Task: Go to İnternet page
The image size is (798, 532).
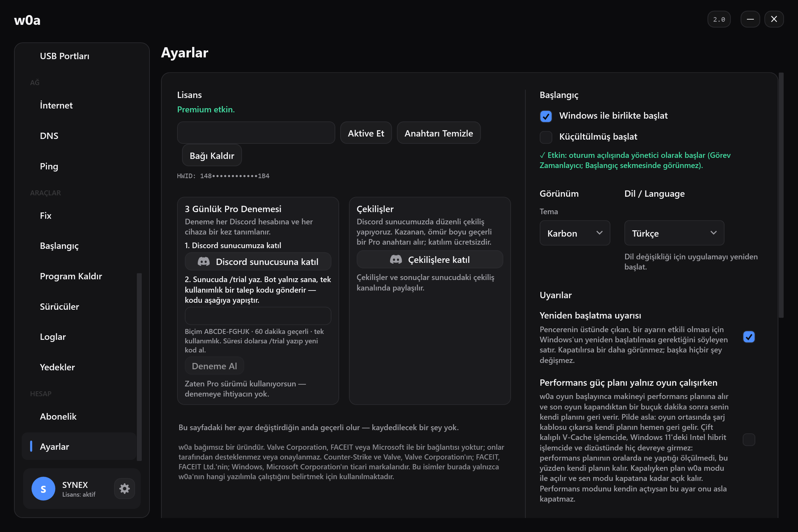Action: pos(79,105)
